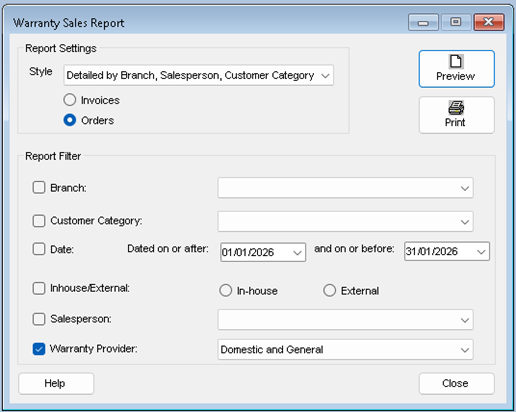
Task: Click the Print button
Action: coord(456,115)
